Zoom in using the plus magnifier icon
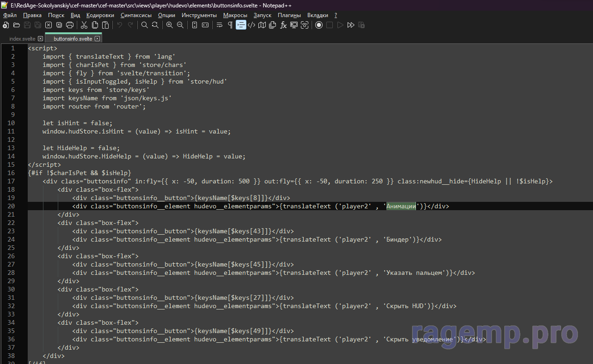 click(170, 25)
